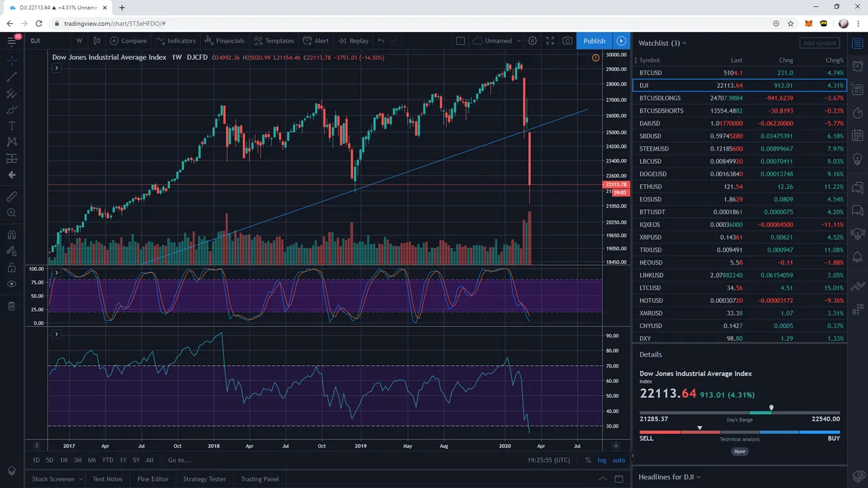Image resolution: width=868 pixels, height=488 pixels.
Task: Open the Indicators menu
Action: click(x=176, y=41)
